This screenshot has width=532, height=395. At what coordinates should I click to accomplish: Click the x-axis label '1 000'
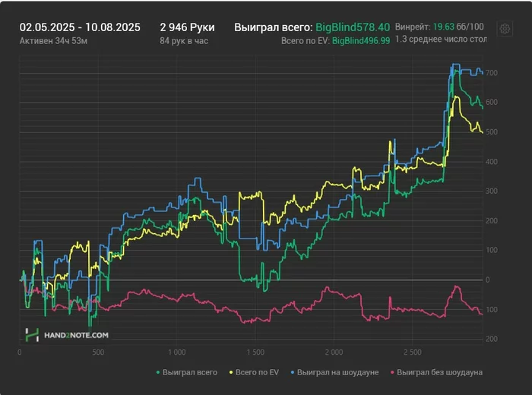click(x=177, y=352)
